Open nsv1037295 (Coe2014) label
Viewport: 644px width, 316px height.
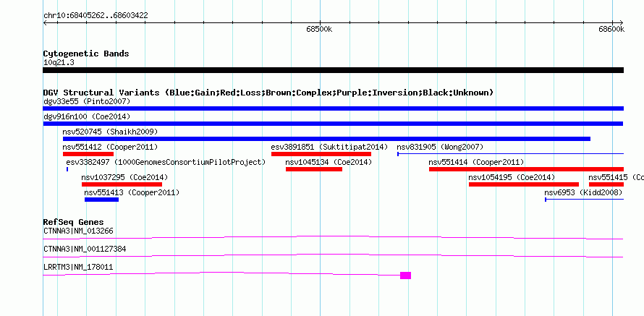[x=125, y=178]
